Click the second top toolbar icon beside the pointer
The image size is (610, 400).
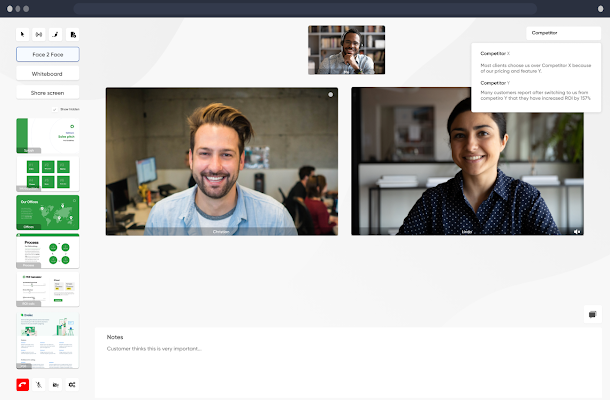click(x=39, y=35)
